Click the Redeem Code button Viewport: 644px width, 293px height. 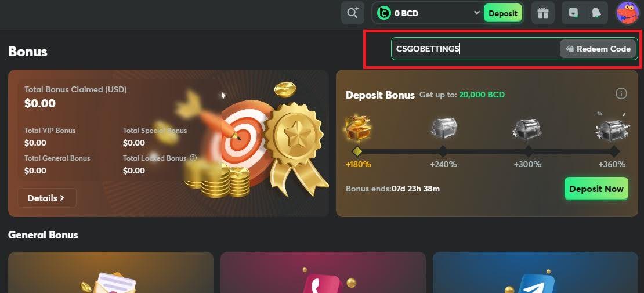coord(598,49)
